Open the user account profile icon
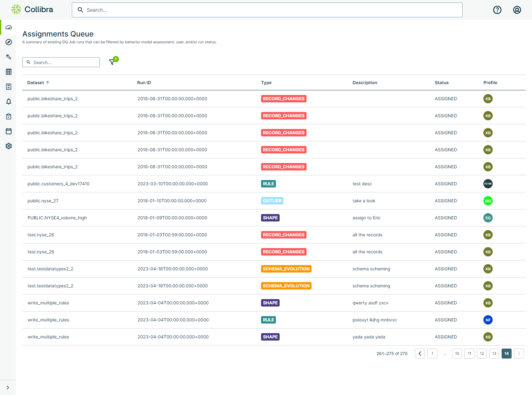This screenshot has height=395, width=532. click(517, 10)
